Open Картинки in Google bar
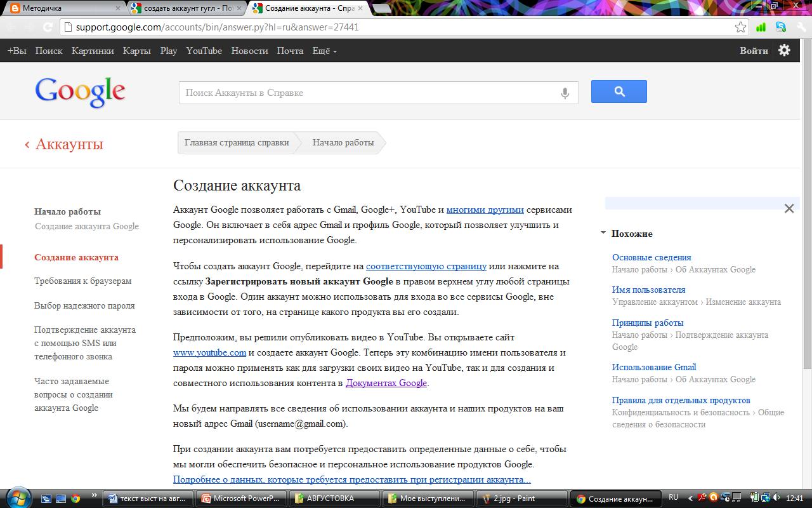 point(93,51)
